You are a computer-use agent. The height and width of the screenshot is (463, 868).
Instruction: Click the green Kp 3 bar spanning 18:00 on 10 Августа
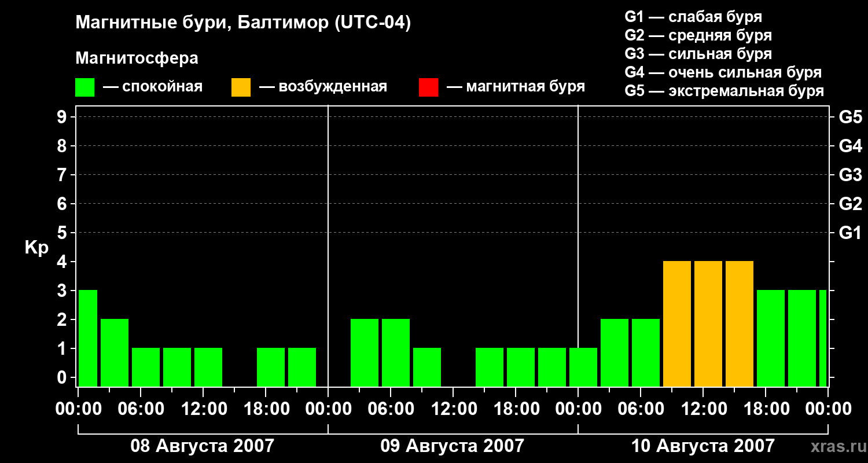tap(771, 338)
